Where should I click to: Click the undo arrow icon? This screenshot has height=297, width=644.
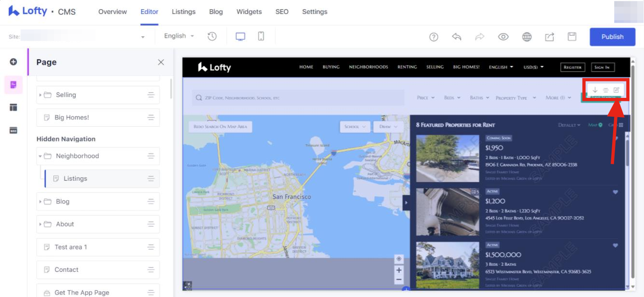point(457,37)
